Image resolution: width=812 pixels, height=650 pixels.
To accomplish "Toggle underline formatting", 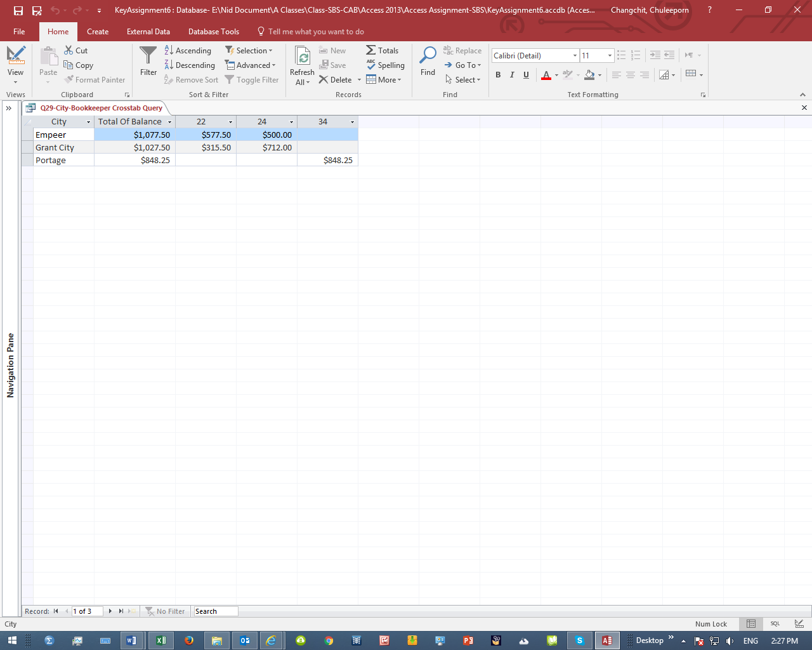I will pyautogui.click(x=526, y=75).
